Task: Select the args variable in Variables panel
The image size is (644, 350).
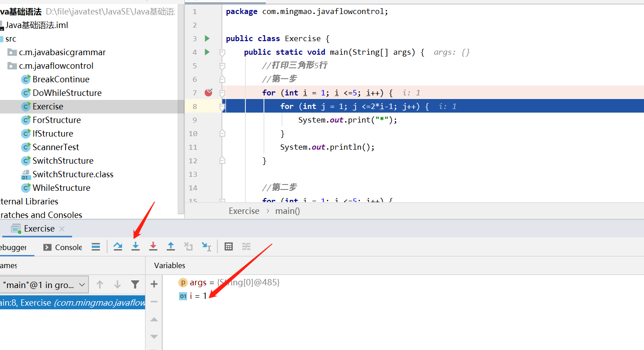Action: (x=229, y=283)
